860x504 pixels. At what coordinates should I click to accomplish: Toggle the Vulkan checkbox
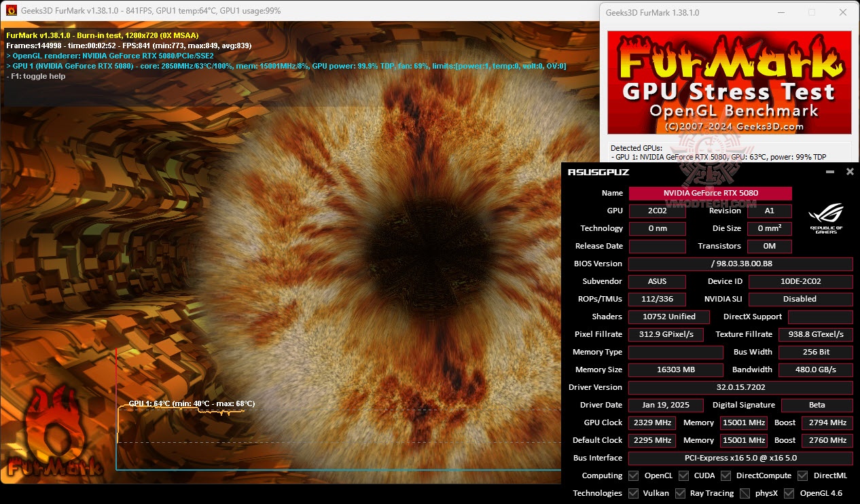pos(633,493)
